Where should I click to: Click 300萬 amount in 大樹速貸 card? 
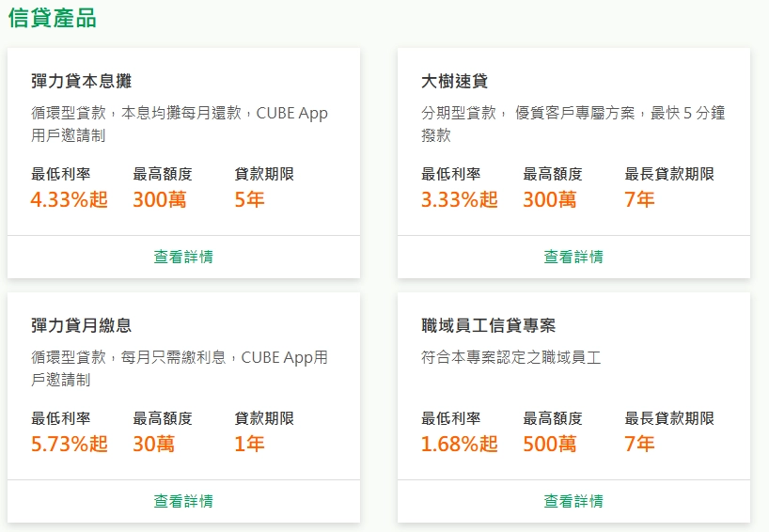click(550, 199)
